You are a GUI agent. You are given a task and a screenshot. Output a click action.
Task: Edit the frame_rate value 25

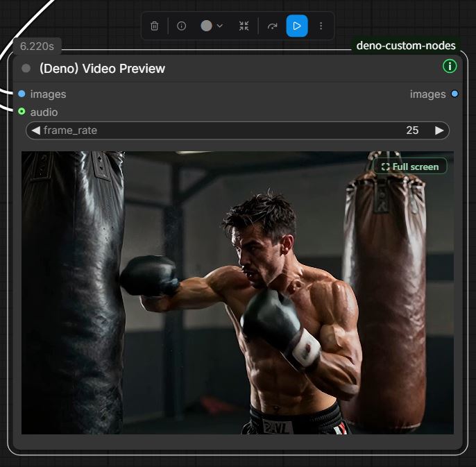tap(412, 130)
